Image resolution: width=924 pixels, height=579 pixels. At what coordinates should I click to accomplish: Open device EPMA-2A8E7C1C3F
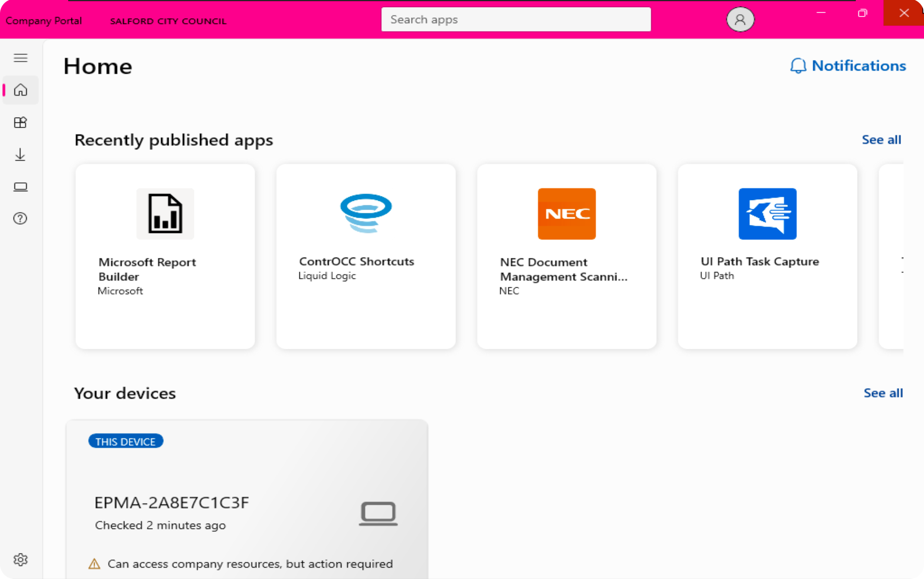171,503
